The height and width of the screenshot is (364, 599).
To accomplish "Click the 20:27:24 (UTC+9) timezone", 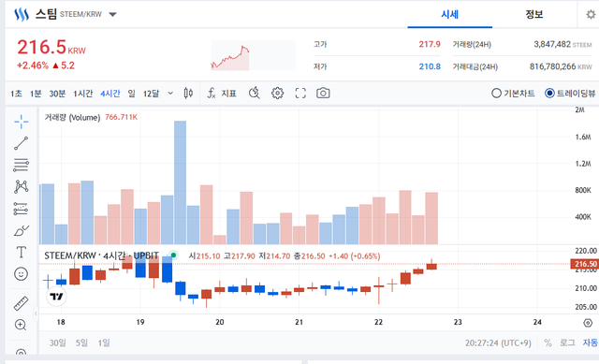I will (498, 343).
